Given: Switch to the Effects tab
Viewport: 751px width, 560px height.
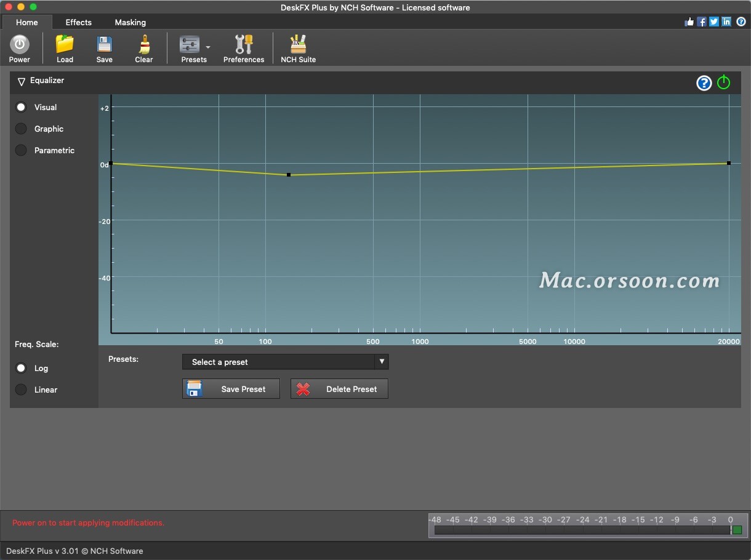Looking at the screenshot, I should coord(78,22).
